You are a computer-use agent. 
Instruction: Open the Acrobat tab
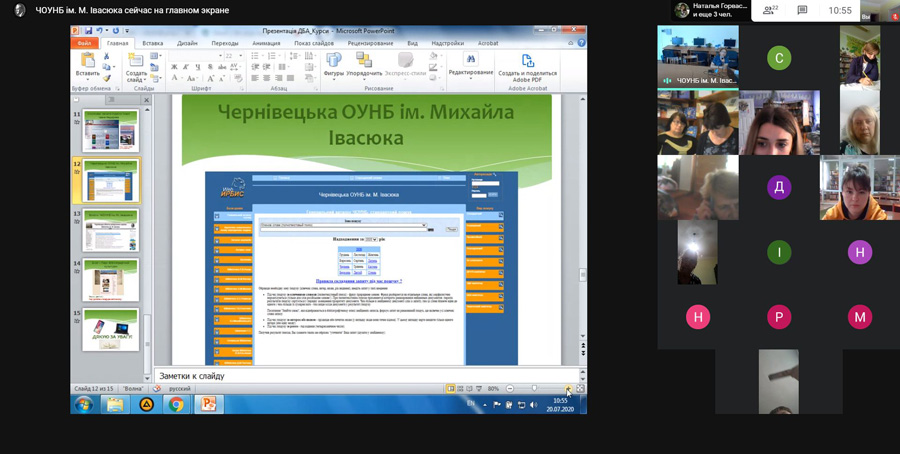(488, 43)
